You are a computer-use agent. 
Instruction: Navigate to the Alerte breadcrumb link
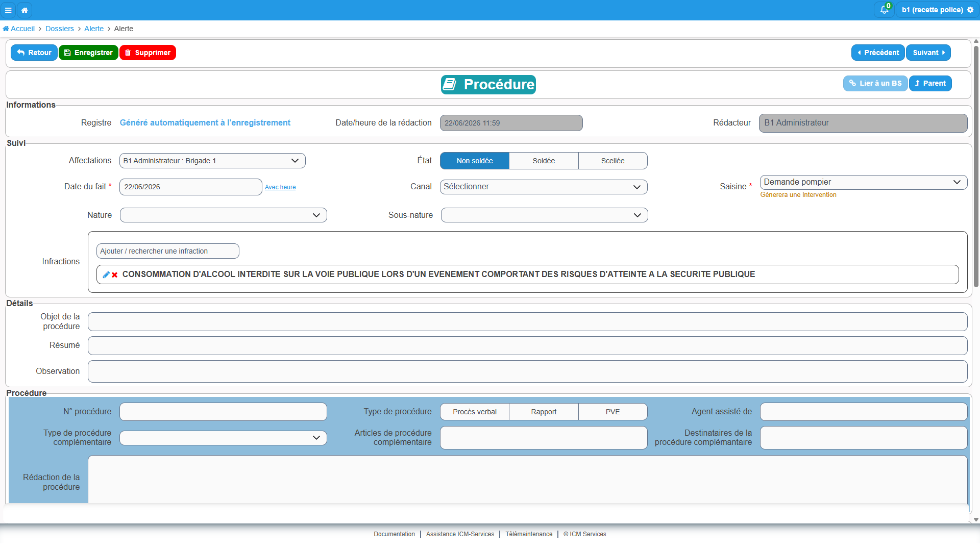point(94,29)
